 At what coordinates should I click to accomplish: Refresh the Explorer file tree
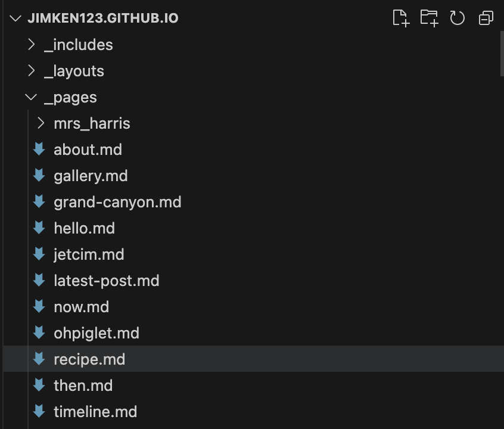[x=457, y=18]
